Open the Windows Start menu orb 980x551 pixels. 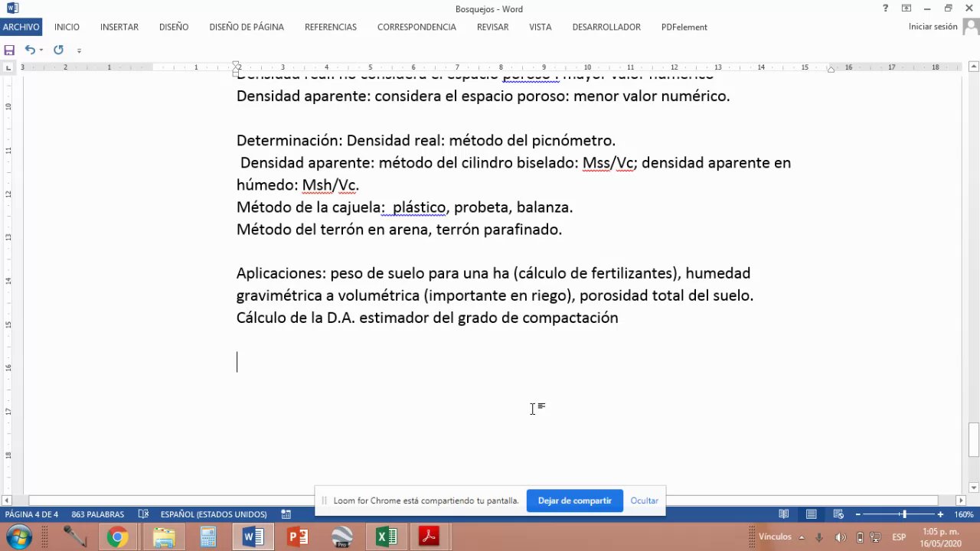pos(18,537)
